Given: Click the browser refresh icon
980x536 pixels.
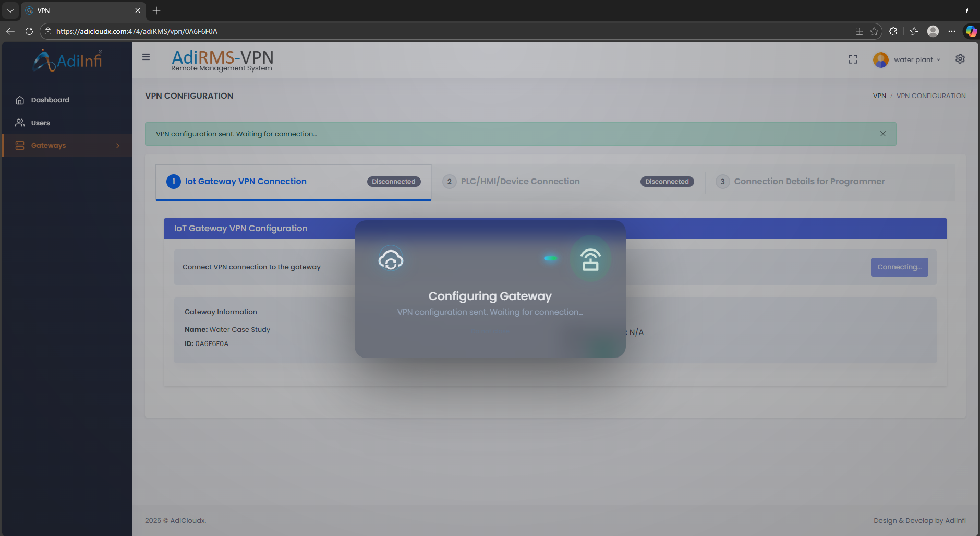Looking at the screenshot, I should (x=29, y=31).
